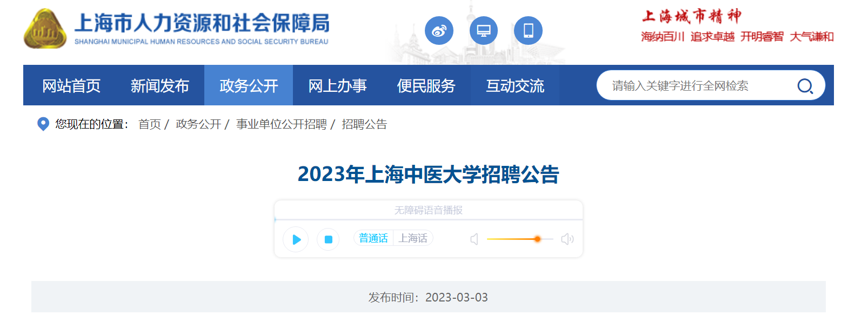Open the 网上办事 menu

pyautogui.click(x=337, y=85)
